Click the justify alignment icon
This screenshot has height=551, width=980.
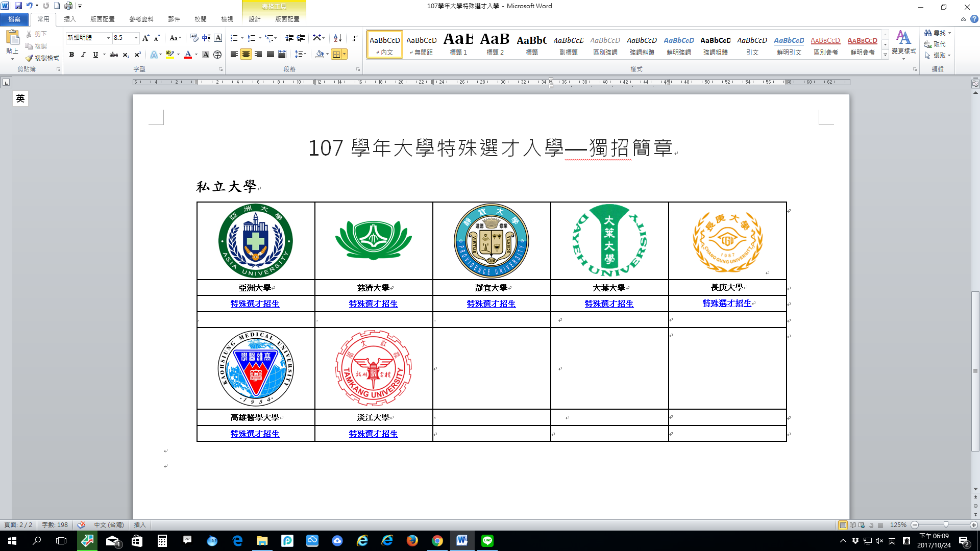point(270,54)
